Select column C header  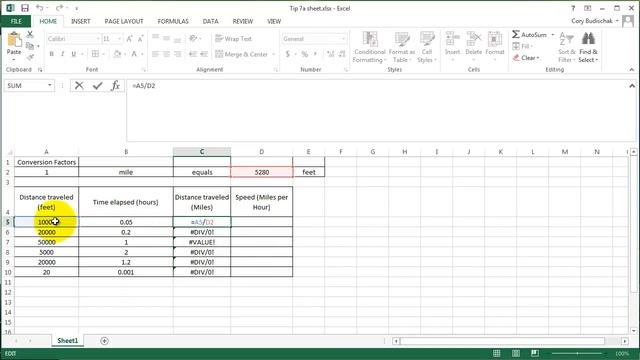pos(202,152)
